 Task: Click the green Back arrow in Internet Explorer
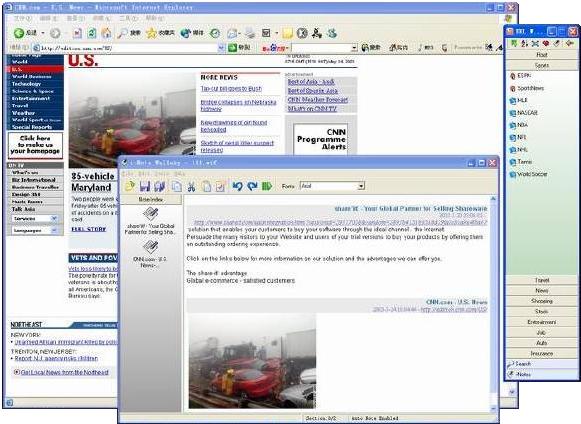pos(19,33)
